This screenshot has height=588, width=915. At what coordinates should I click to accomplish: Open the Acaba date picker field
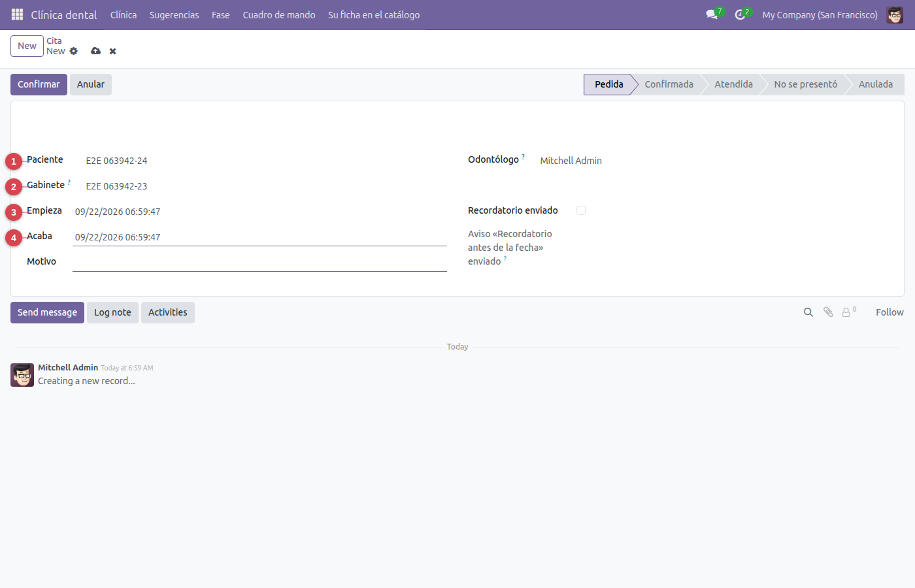coord(259,237)
